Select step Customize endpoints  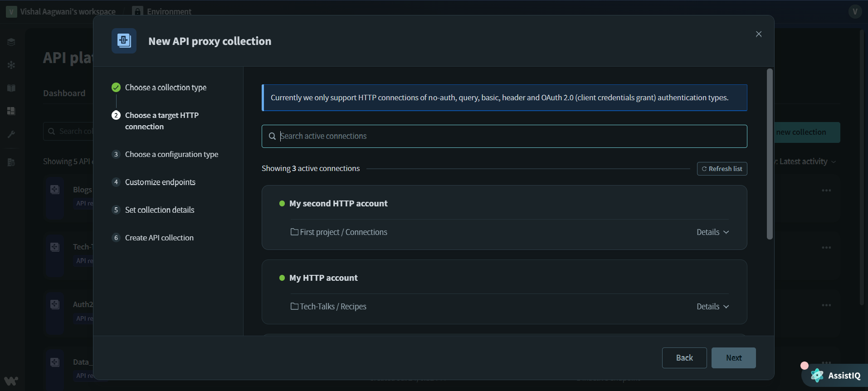coord(160,182)
